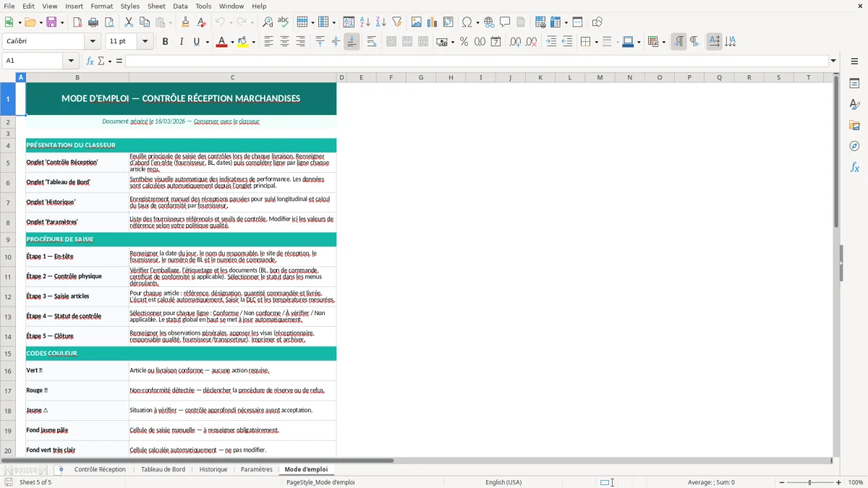Image resolution: width=868 pixels, height=488 pixels.
Task: Open sidebar Gallery icon
Action: (x=854, y=125)
